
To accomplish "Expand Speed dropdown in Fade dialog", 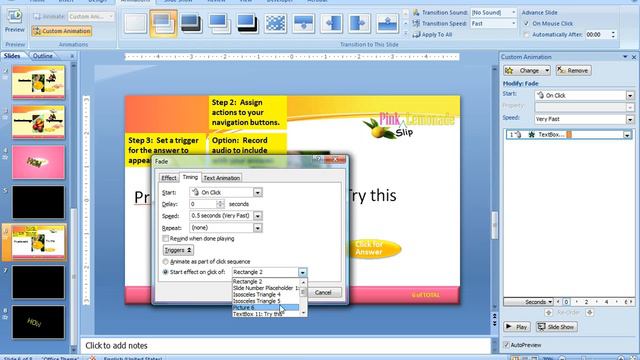I will point(258,216).
